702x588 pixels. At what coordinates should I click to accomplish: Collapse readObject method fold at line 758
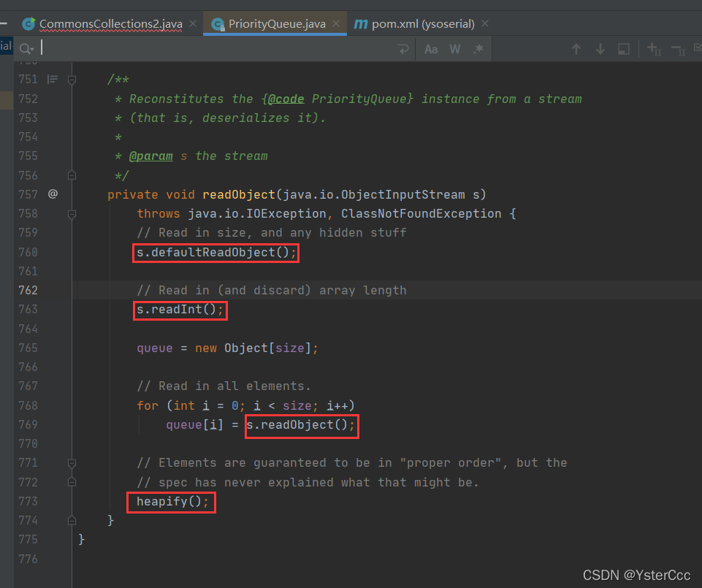(72, 214)
